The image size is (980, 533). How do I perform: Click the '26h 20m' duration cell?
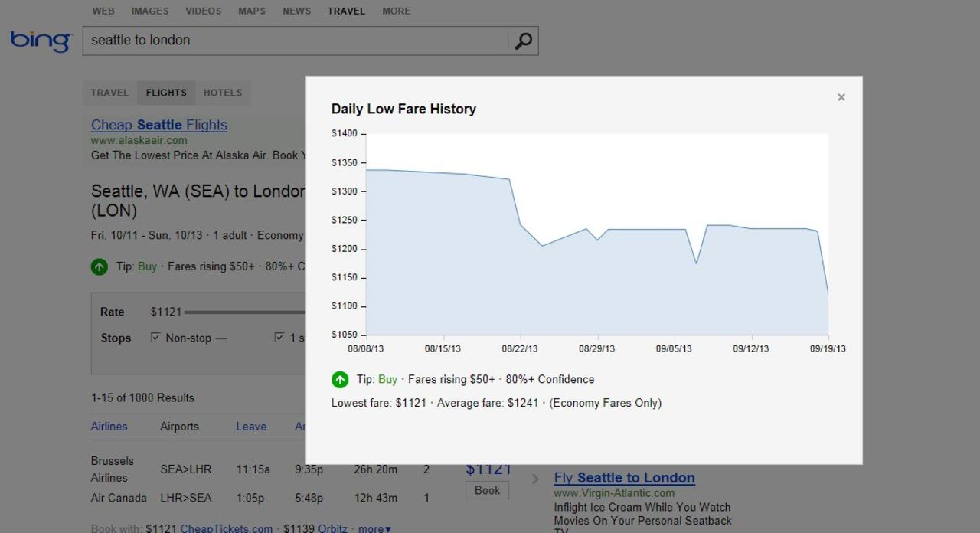[375, 469]
